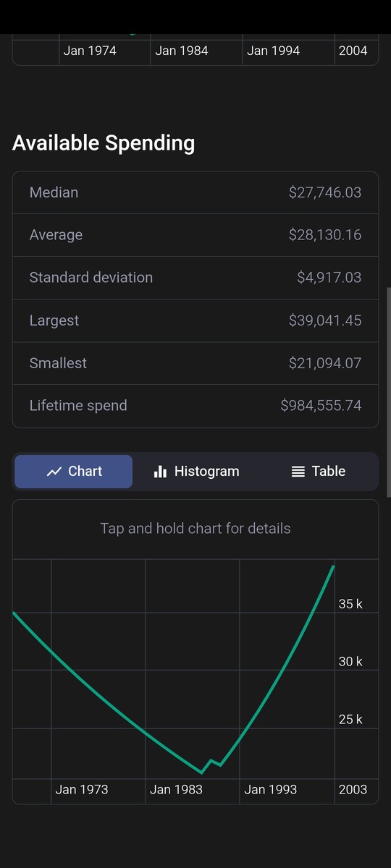The width and height of the screenshot is (391, 868).
Task: Click the Available Spending heading
Action: click(104, 143)
